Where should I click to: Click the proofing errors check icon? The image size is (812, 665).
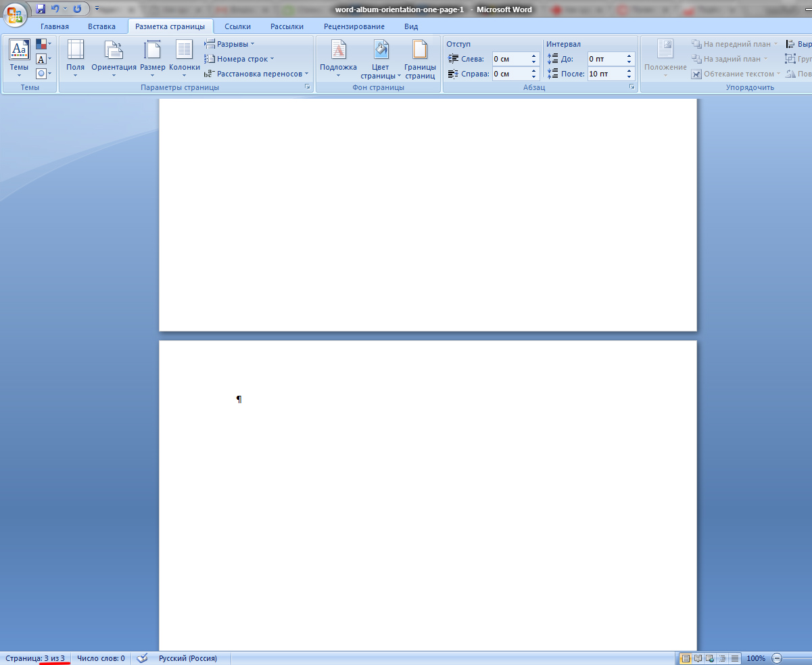click(x=142, y=658)
